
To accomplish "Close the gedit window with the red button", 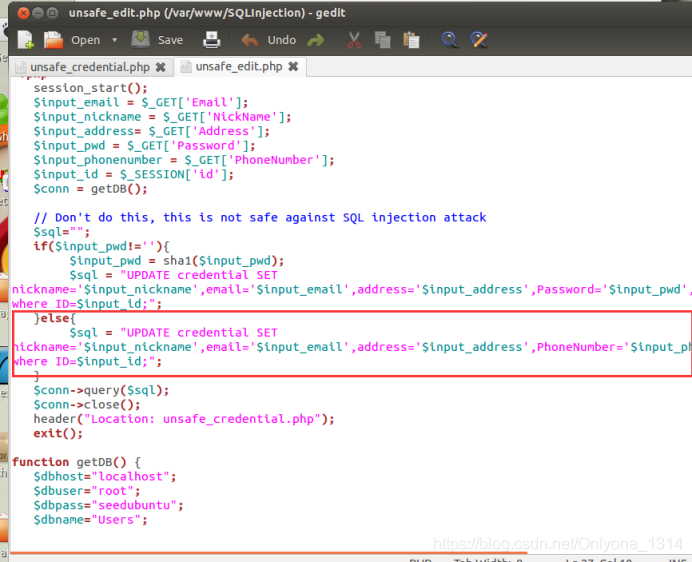I will click(23, 13).
